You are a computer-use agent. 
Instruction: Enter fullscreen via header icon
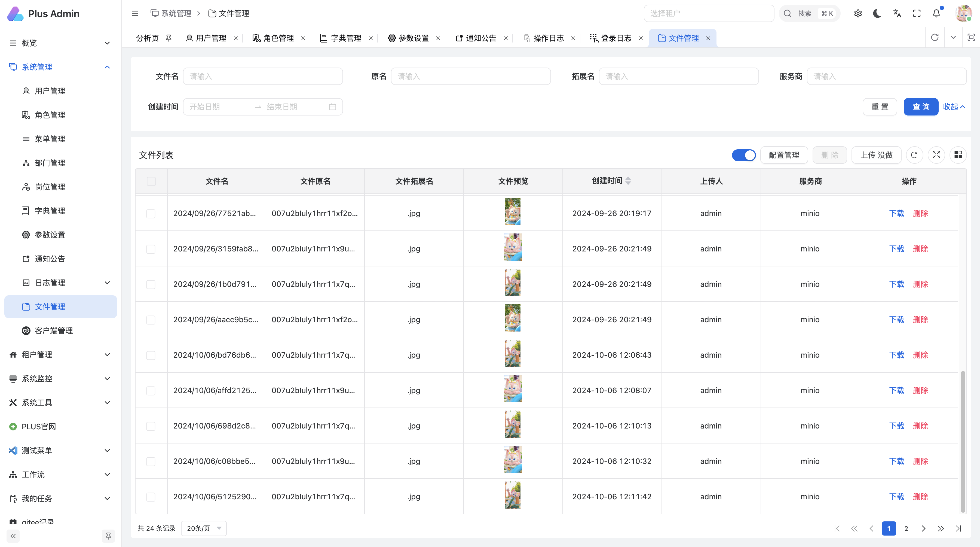[917, 14]
